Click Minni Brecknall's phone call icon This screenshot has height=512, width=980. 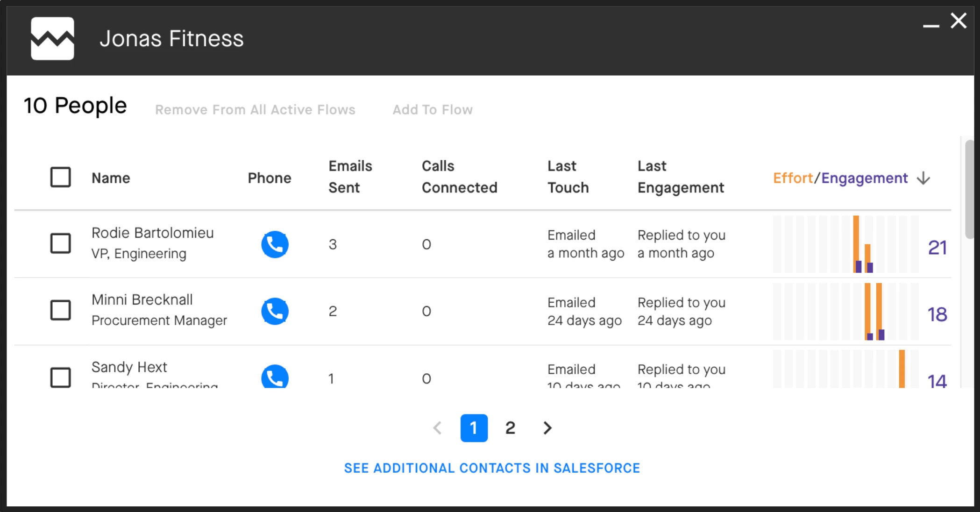[275, 311]
